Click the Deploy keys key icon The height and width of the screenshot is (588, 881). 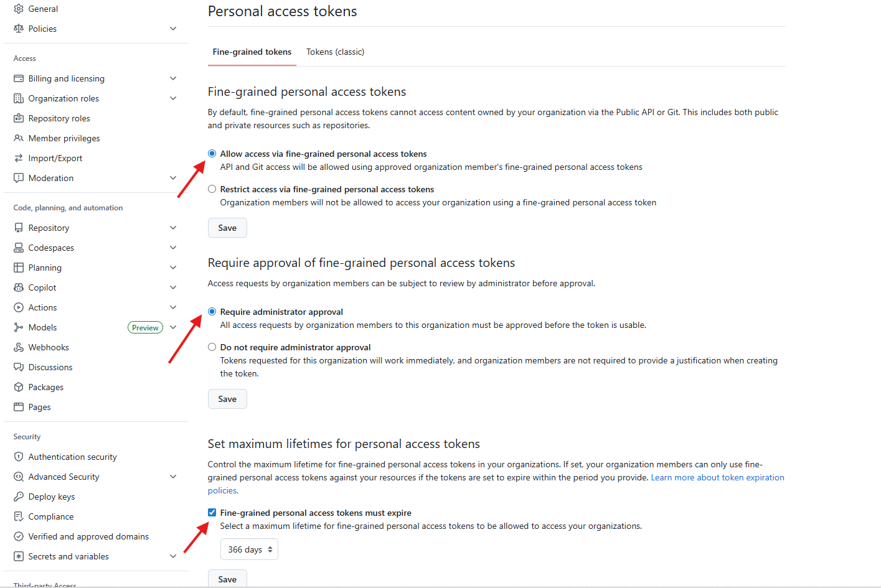pos(19,497)
